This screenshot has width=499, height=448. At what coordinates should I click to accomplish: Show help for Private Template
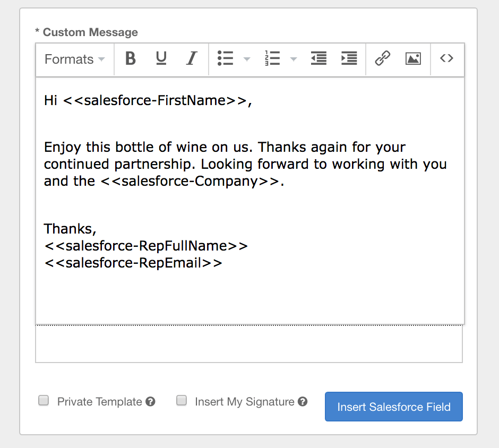150,402
